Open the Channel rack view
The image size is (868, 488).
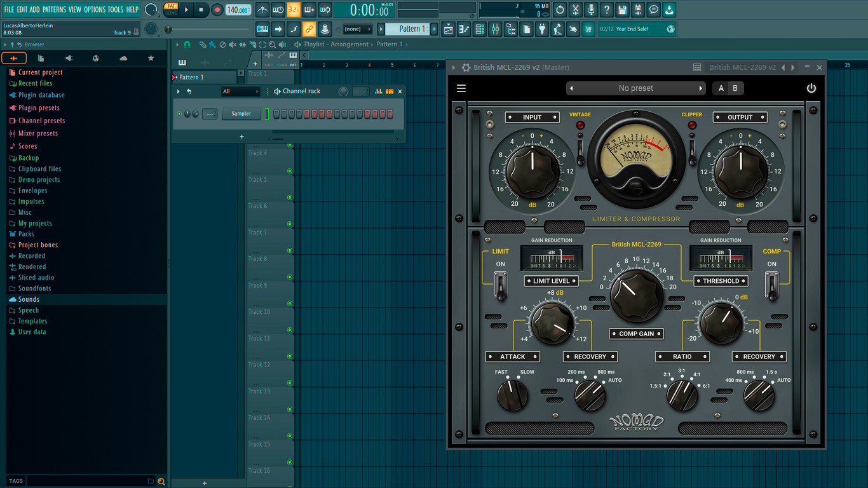coord(479,29)
